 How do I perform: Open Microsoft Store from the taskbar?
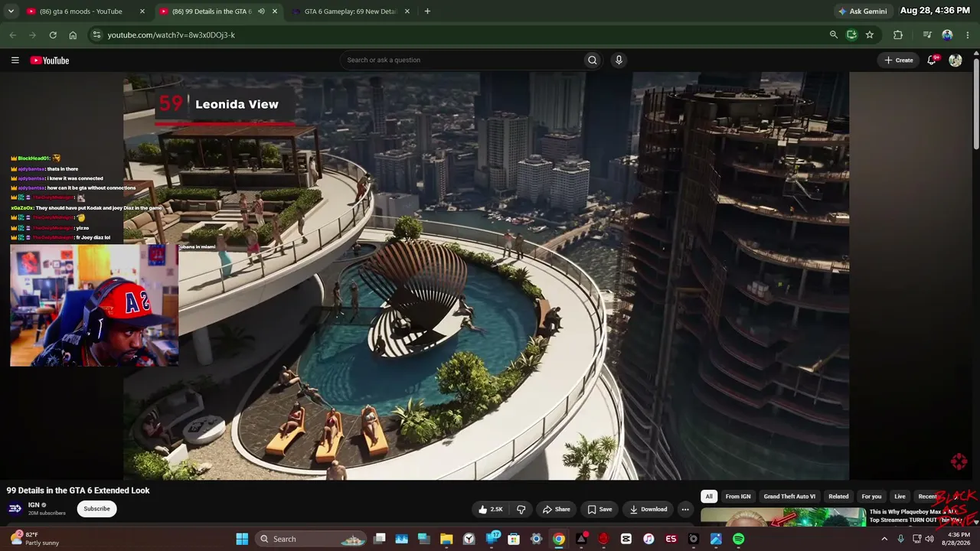coord(514,539)
